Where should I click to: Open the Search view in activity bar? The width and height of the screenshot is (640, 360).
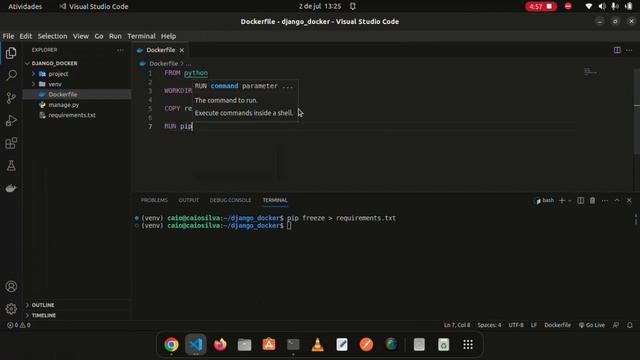tap(11, 75)
